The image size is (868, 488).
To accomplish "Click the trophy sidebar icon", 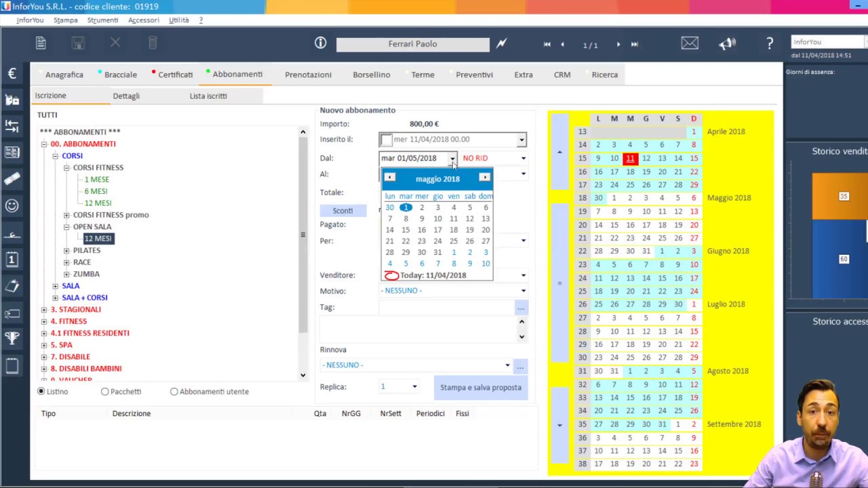I will pos(12,338).
